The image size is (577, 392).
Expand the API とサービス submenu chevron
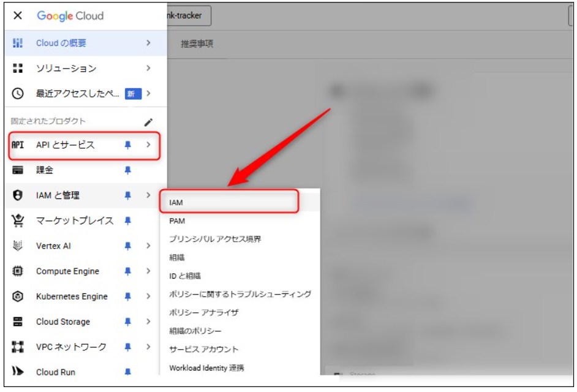click(148, 145)
